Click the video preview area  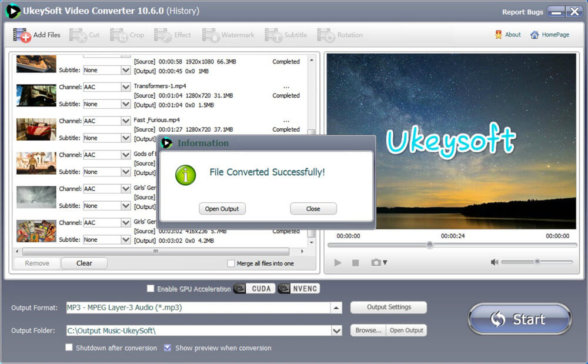click(x=451, y=141)
